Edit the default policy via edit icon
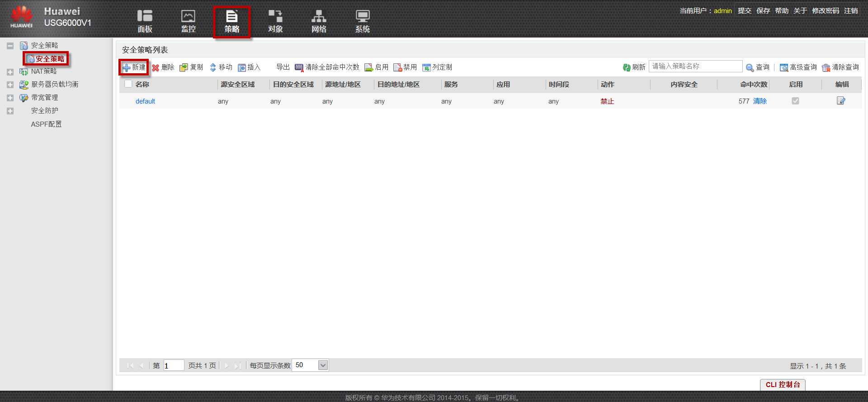 tap(841, 101)
